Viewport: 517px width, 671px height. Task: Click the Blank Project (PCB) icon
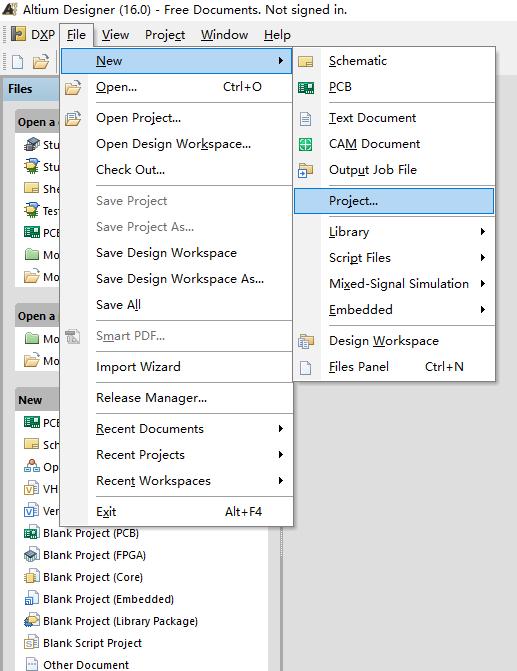point(32,533)
